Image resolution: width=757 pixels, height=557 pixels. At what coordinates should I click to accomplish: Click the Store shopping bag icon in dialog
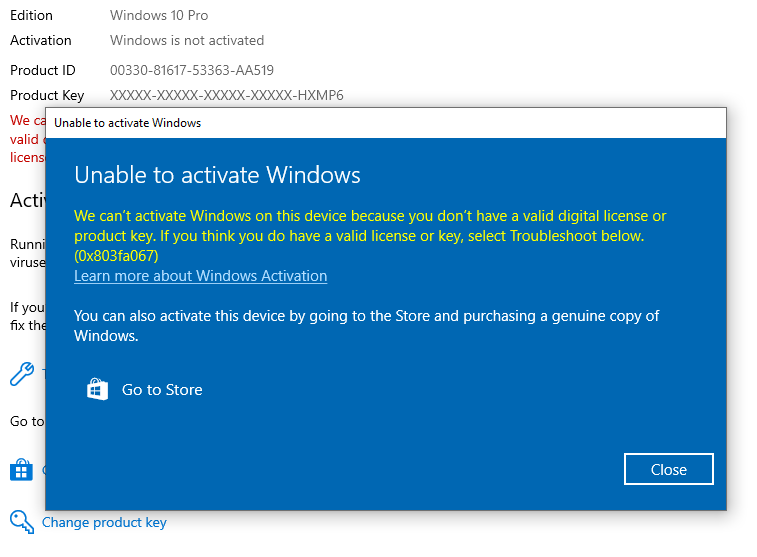[x=97, y=389]
